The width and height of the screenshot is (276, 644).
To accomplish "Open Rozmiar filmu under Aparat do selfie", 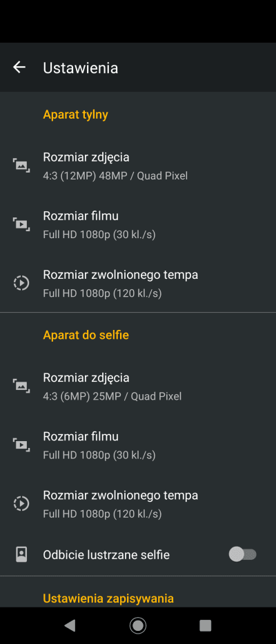I will click(x=138, y=445).
